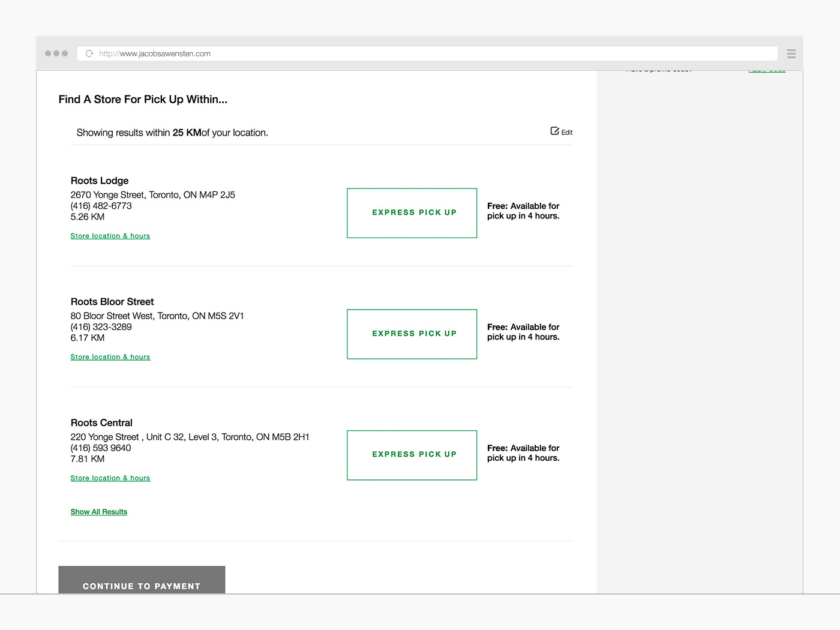Click Roots Central free pickup availability note

[523, 453]
